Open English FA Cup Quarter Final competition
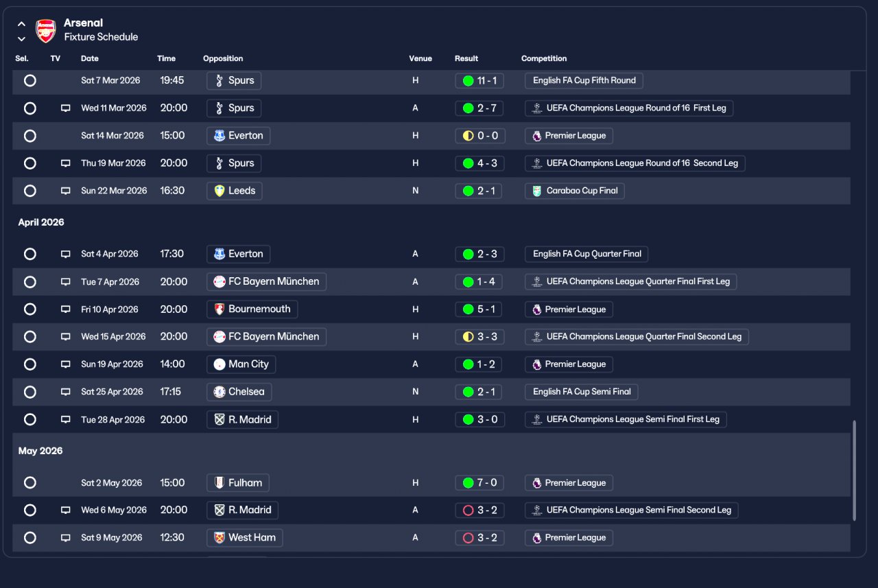 586,254
